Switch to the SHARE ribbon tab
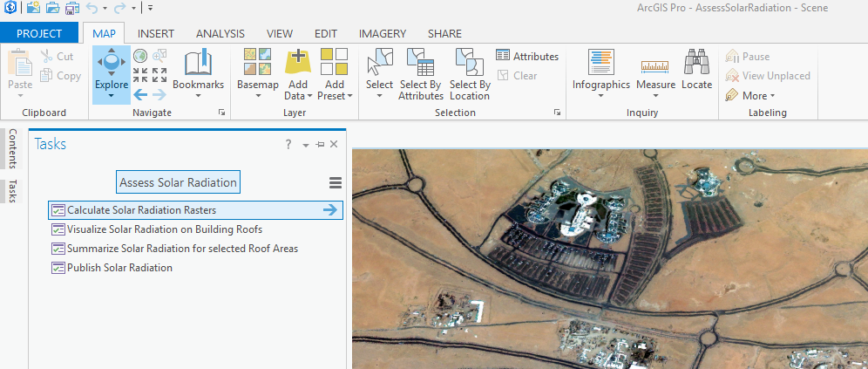Image resolution: width=868 pixels, height=369 pixels. click(x=444, y=33)
